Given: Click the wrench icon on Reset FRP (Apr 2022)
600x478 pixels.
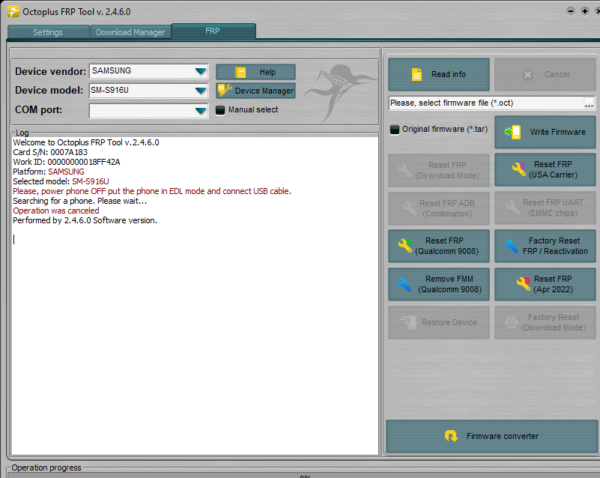Looking at the screenshot, I should click(x=523, y=284).
